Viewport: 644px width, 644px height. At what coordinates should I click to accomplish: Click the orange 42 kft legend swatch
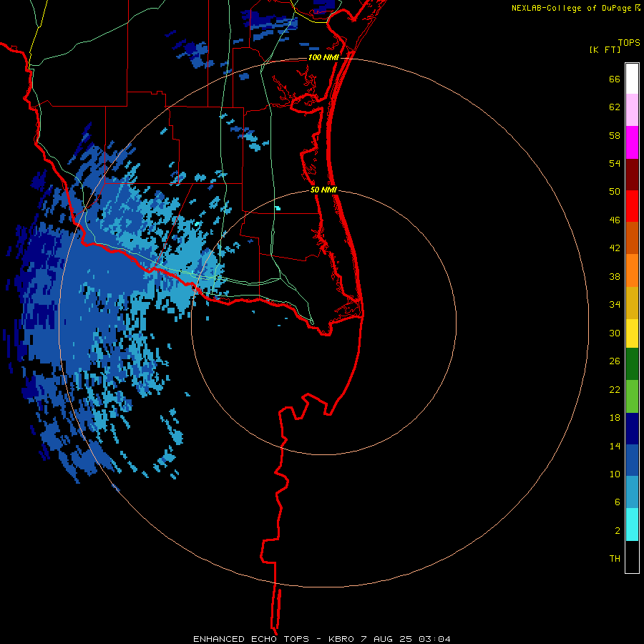pyautogui.click(x=632, y=270)
